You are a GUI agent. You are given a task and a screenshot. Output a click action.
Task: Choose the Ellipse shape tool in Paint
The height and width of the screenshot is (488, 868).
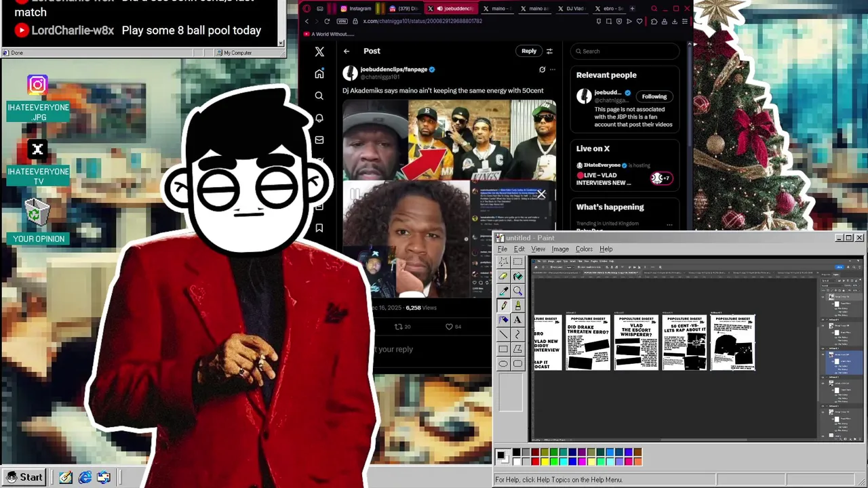[x=503, y=363]
